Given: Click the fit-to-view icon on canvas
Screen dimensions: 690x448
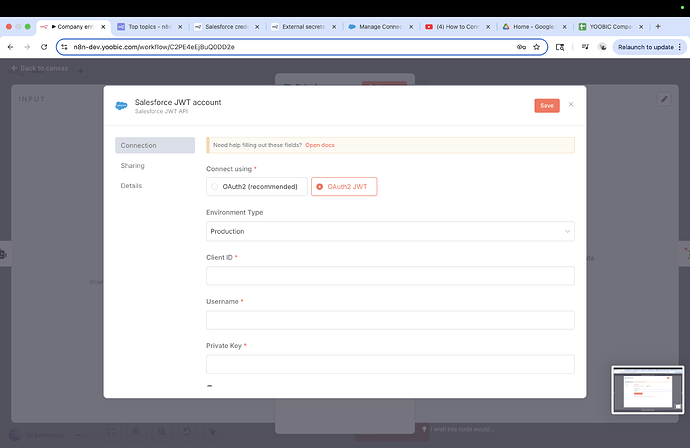Looking at the screenshot, I should point(111,432).
